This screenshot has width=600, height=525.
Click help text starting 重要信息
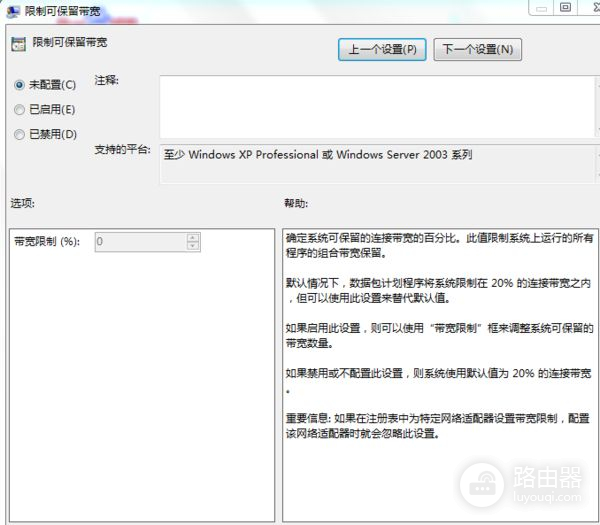coord(437,426)
